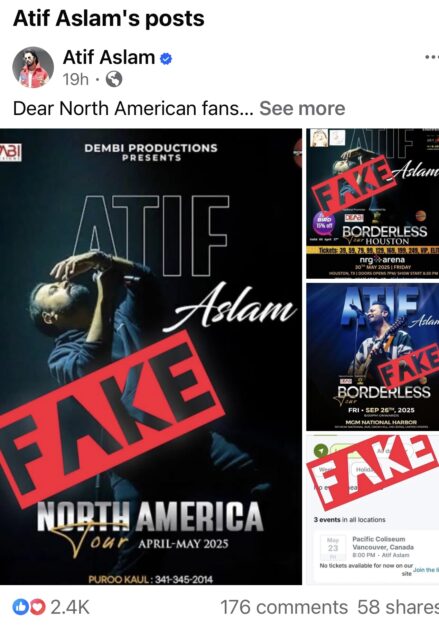The width and height of the screenshot is (439, 630).
Task: Click the blue like reaction icon
Action: (20, 607)
